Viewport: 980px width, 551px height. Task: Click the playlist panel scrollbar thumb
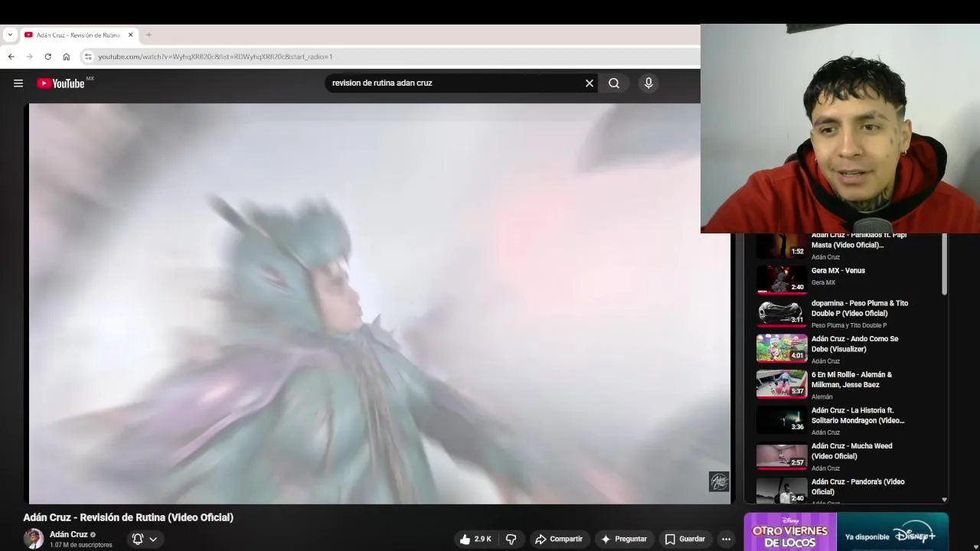pyautogui.click(x=944, y=264)
